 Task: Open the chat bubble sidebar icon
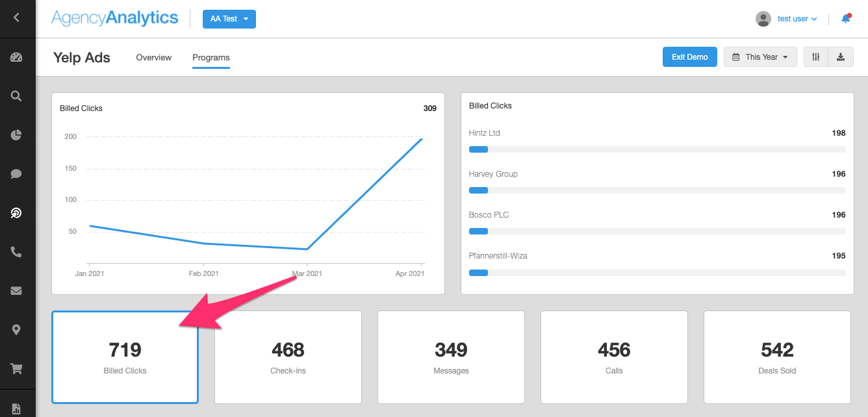click(x=17, y=174)
